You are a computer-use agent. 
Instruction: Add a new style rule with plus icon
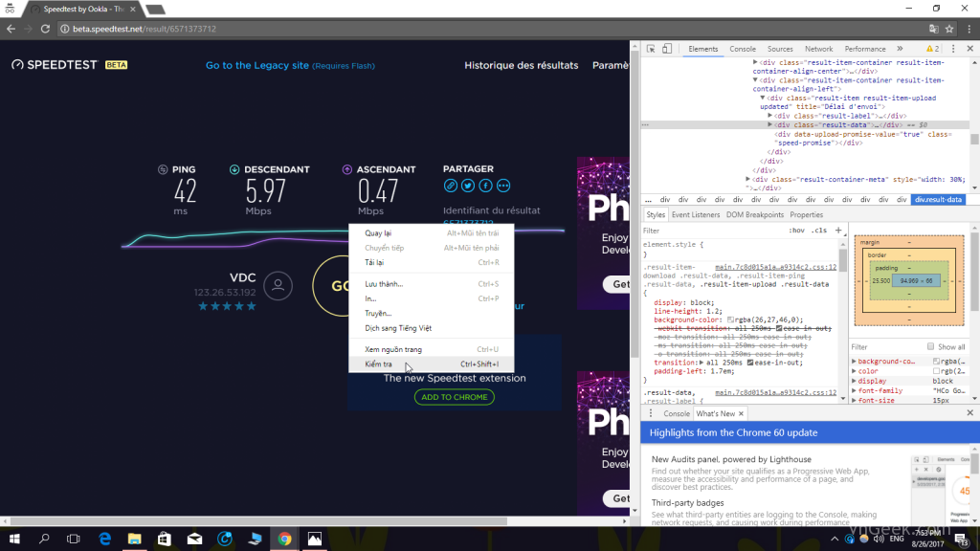pyautogui.click(x=838, y=231)
